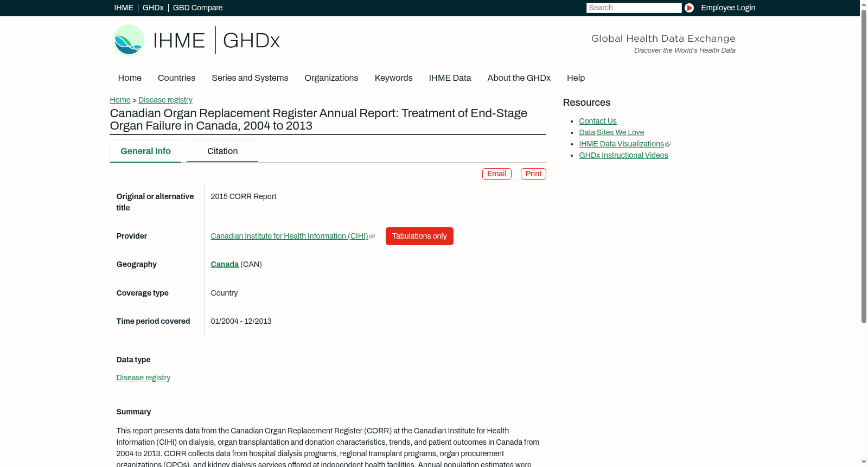This screenshot has width=868, height=467.
Task: Click the Print button
Action: 533,174
